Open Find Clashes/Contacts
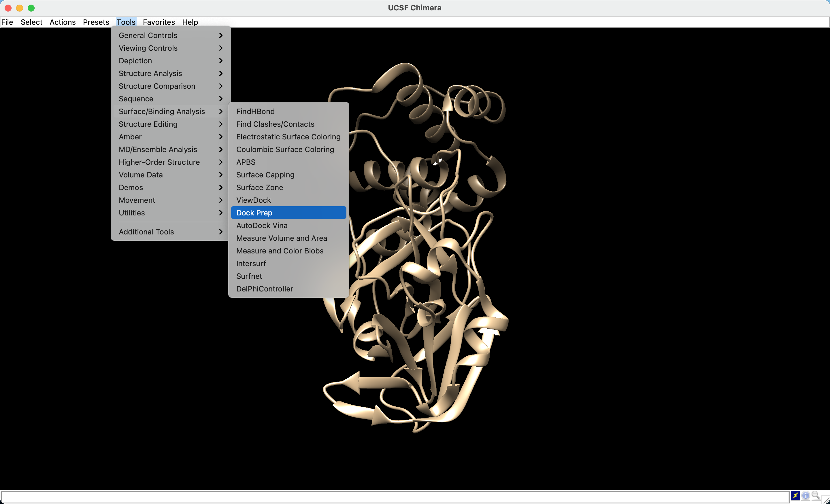Image resolution: width=830 pixels, height=504 pixels. [x=289, y=124]
